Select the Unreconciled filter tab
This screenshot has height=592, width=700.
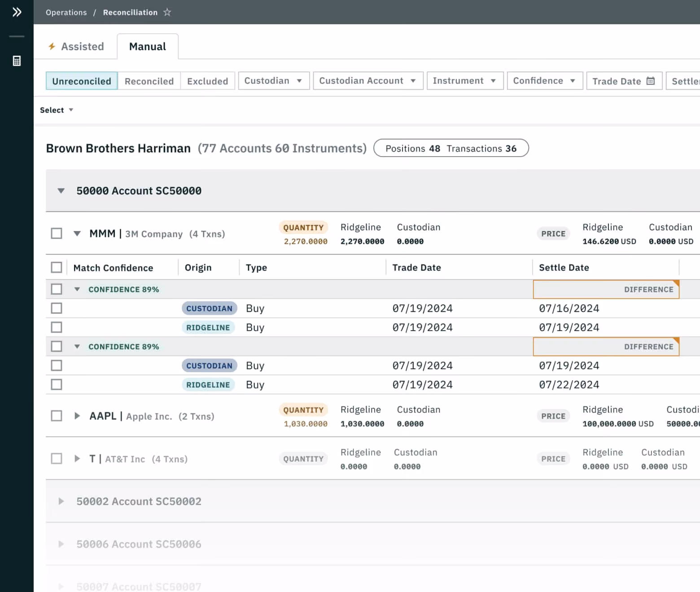click(x=82, y=81)
